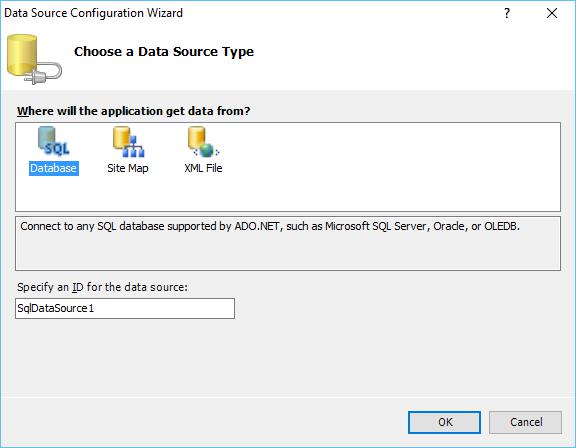Pick the XML File globe icon
The width and height of the screenshot is (576, 448).
pyautogui.click(x=203, y=141)
